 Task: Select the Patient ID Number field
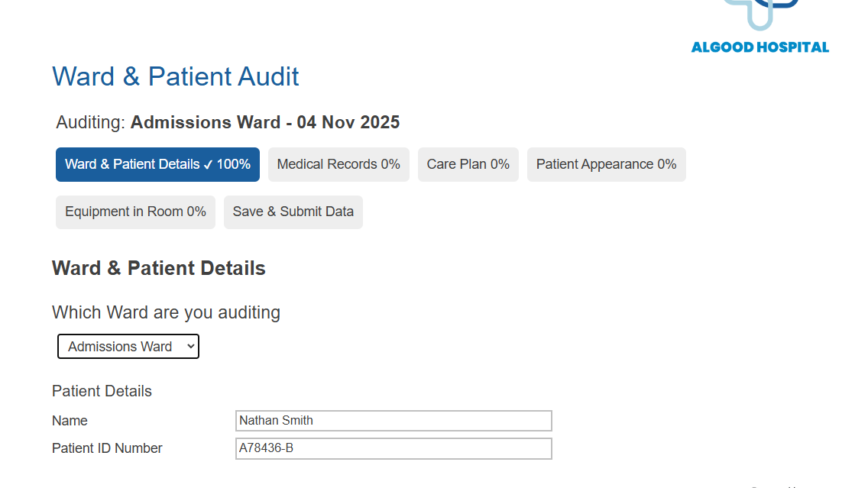coord(394,448)
